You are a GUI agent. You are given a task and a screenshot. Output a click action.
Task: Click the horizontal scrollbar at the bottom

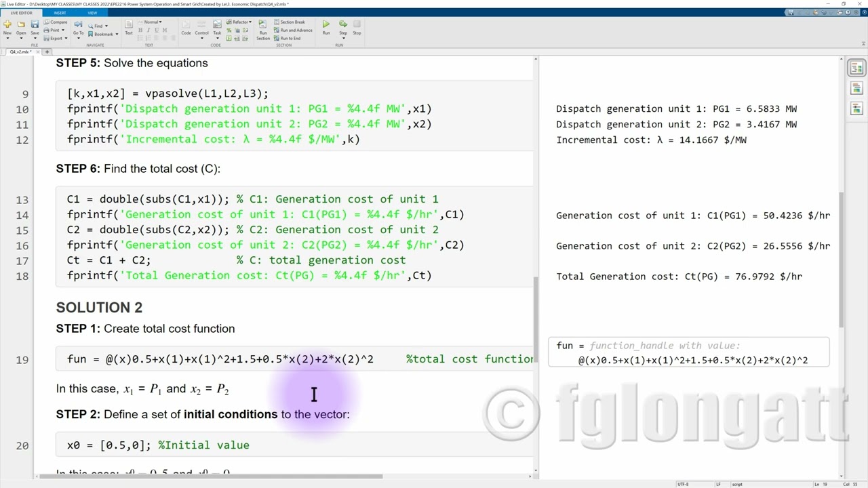click(x=210, y=476)
